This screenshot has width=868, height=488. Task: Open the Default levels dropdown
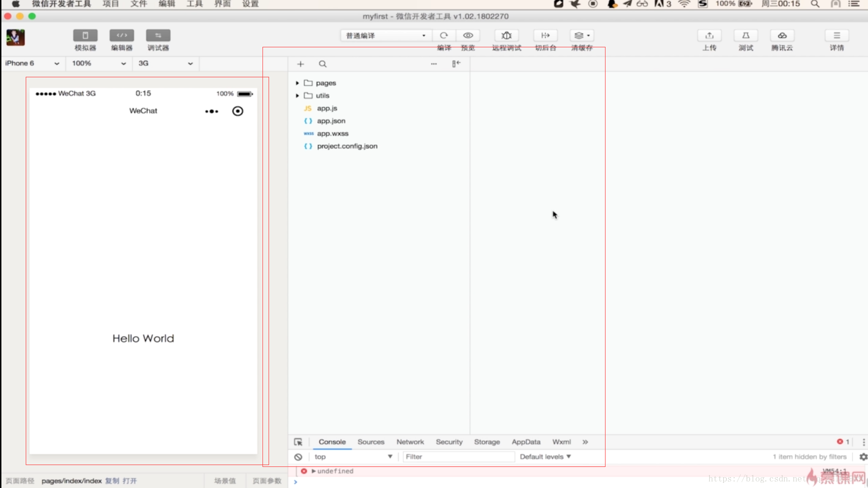coord(545,457)
